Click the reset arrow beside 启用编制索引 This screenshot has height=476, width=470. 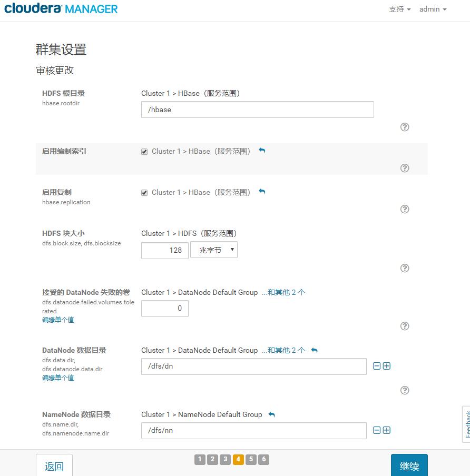click(262, 151)
